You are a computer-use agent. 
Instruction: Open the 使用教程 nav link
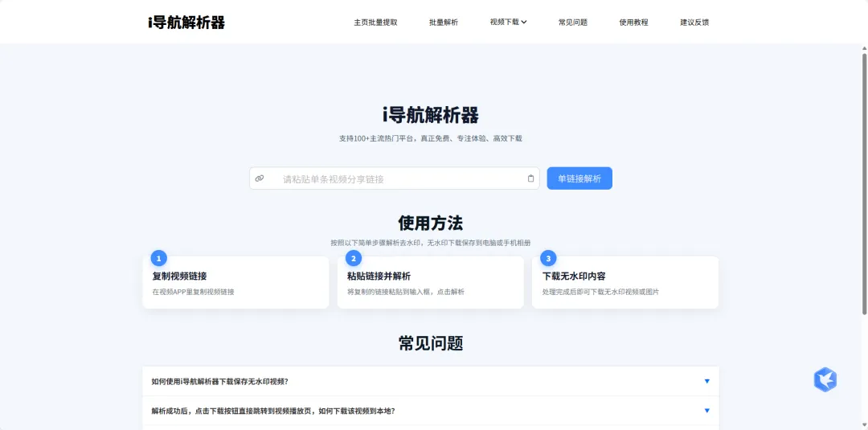coord(634,23)
